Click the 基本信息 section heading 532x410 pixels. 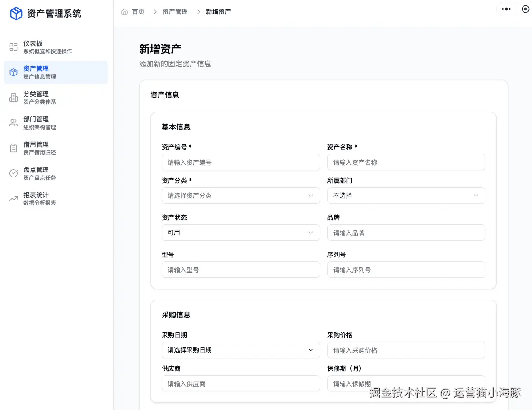click(176, 127)
